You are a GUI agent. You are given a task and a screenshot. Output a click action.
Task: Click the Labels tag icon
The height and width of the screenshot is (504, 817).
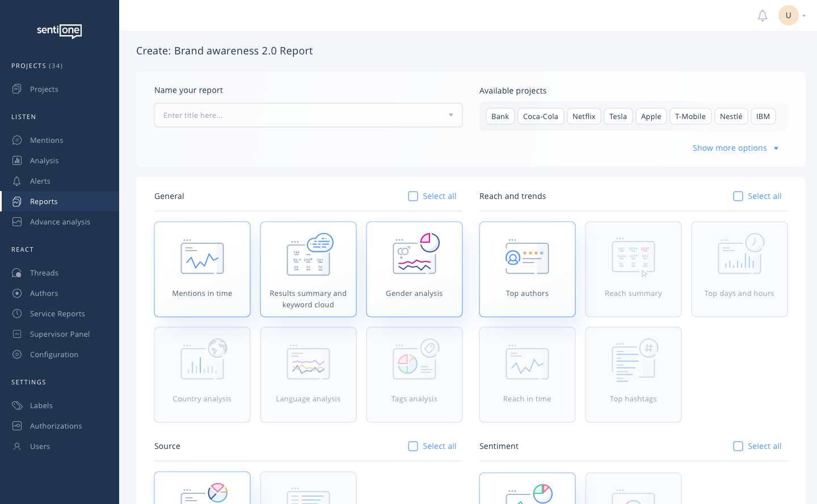(x=17, y=405)
